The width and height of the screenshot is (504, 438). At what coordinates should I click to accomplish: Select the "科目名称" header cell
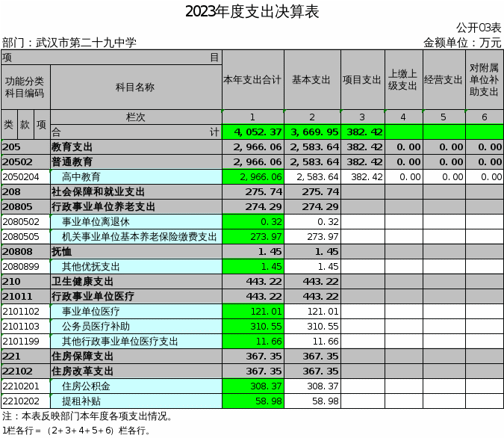[x=135, y=87]
